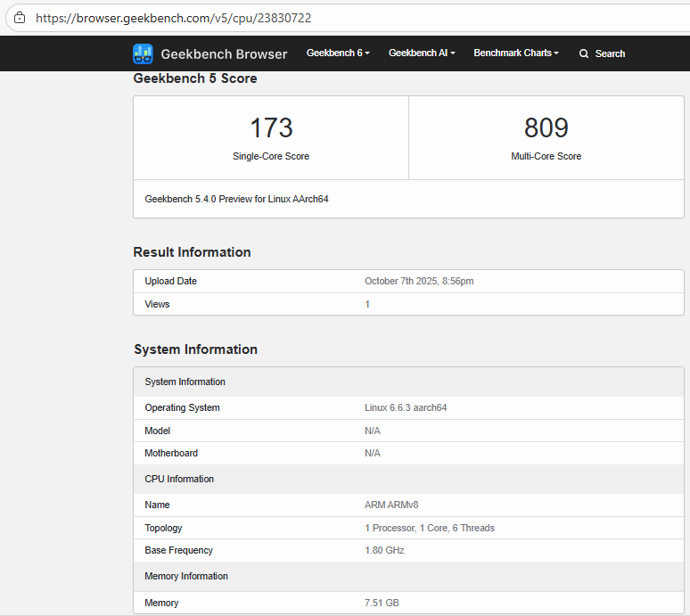Click the Base Frequency label
690x616 pixels.
pyautogui.click(x=178, y=550)
